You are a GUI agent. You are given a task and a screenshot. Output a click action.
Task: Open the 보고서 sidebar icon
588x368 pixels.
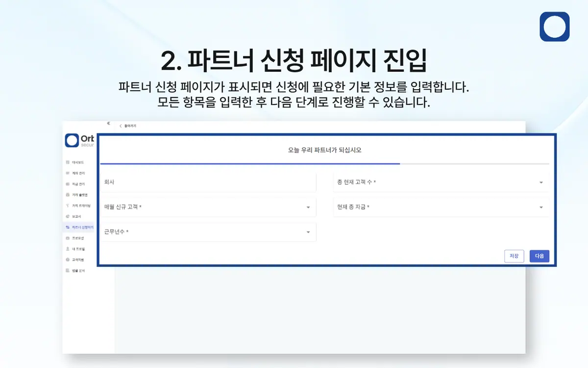68,216
